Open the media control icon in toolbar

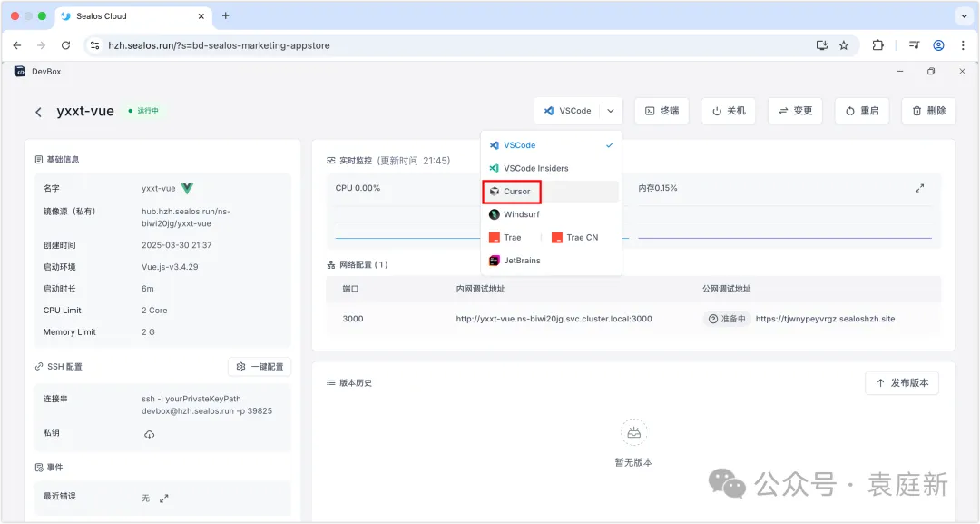pos(915,45)
